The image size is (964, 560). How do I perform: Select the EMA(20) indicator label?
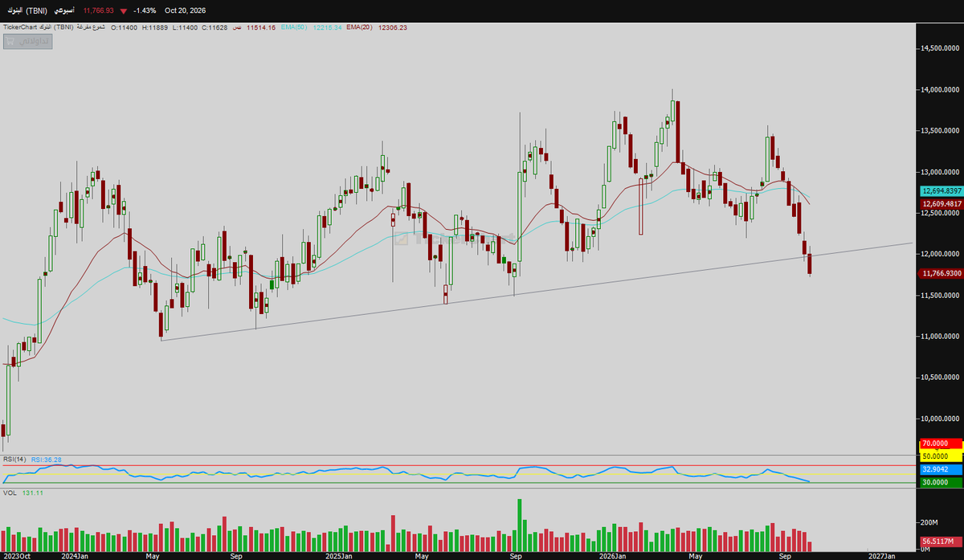pyautogui.click(x=360, y=27)
